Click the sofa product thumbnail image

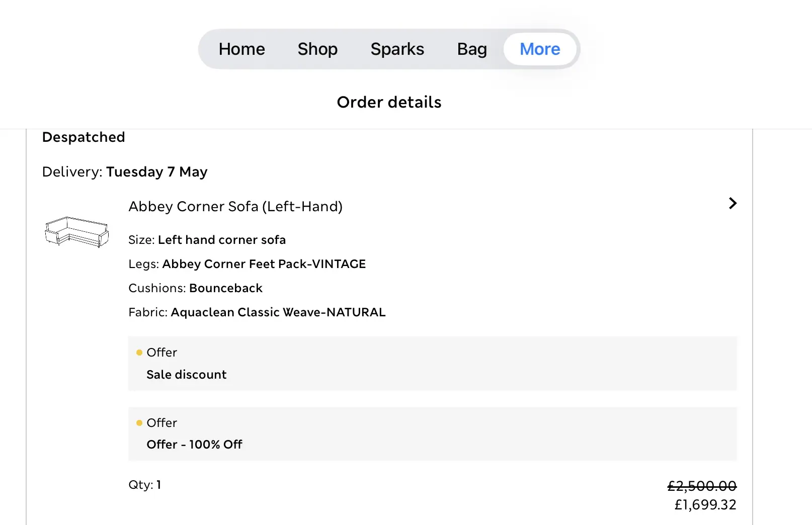point(76,232)
